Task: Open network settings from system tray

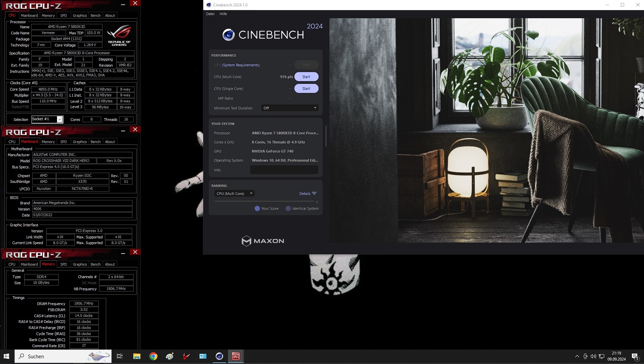Action: pos(602,356)
